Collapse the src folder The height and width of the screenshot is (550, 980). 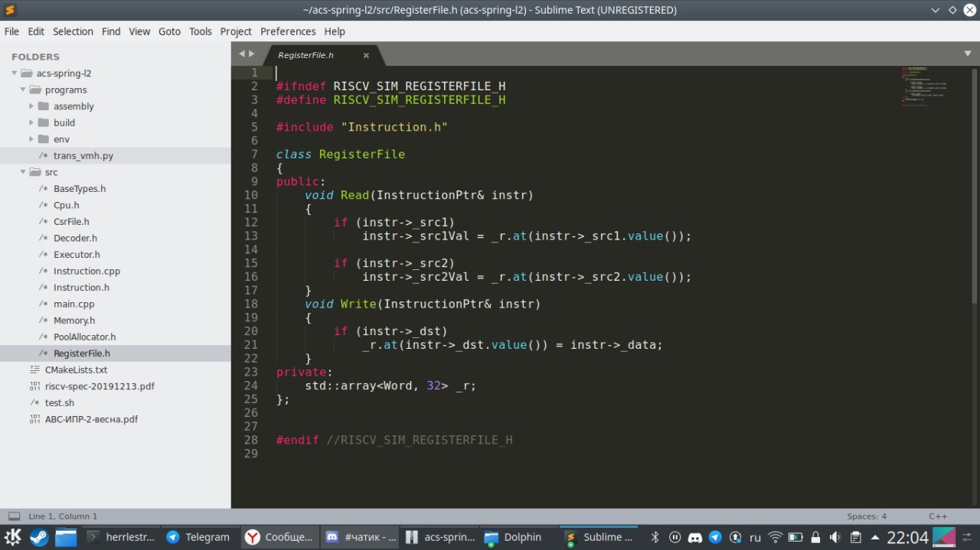(23, 172)
